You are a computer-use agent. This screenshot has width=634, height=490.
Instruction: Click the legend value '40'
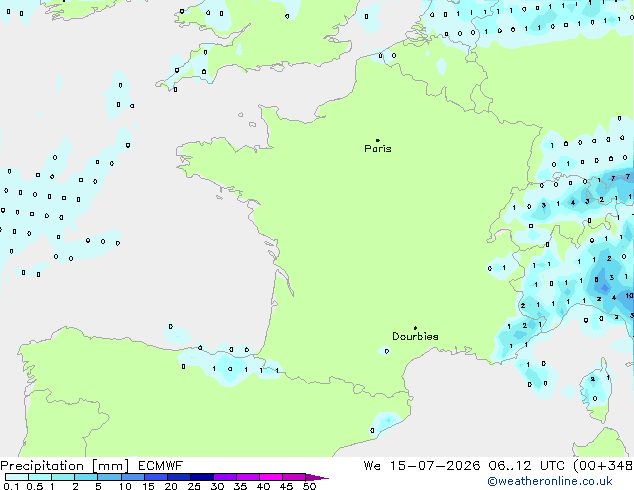(x=263, y=486)
